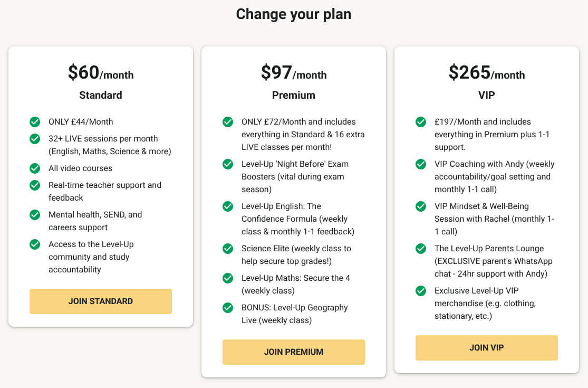
Task: Click checkmark beside 'Level-Up English' feature
Action: coord(228,206)
